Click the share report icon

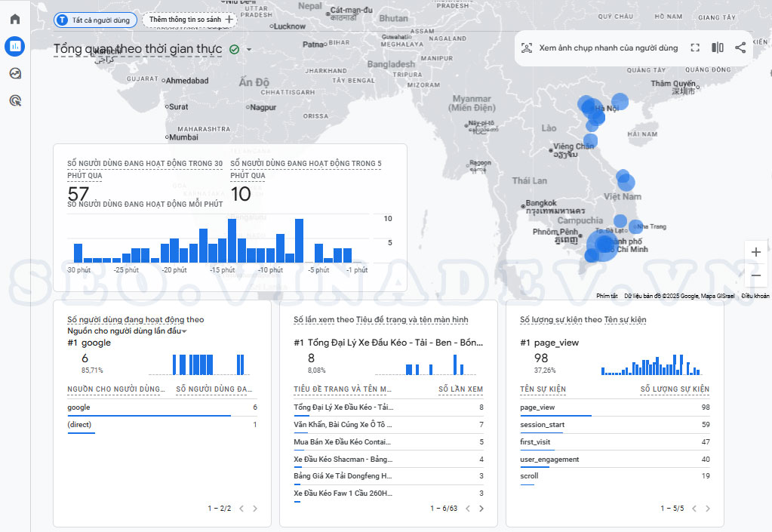coord(740,48)
